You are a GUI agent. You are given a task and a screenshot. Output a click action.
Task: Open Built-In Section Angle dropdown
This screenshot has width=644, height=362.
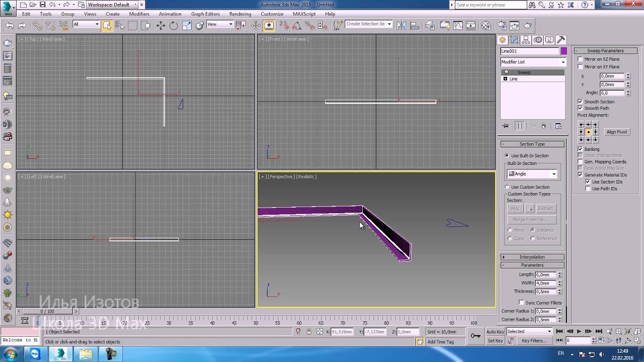532,174
